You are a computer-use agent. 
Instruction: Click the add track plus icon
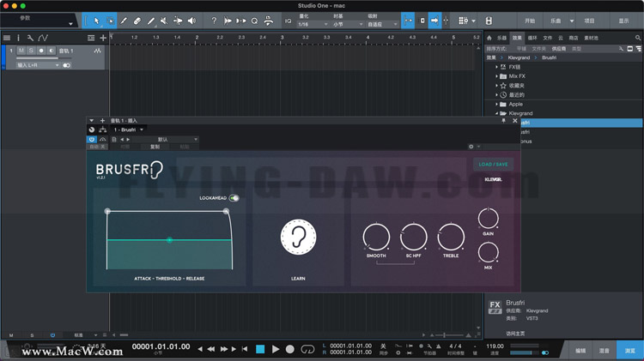pos(103,38)
